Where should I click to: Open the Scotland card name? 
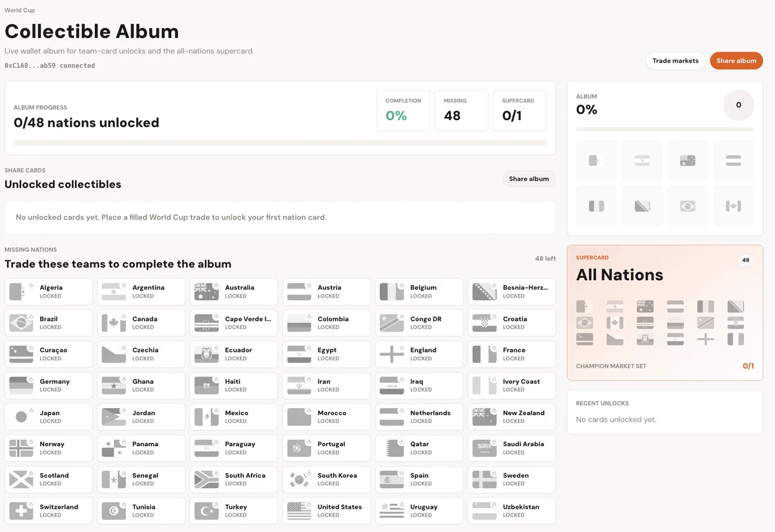54,476
